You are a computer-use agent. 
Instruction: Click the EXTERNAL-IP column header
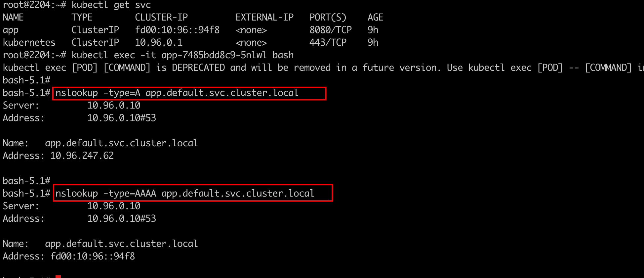coord(264,18)
